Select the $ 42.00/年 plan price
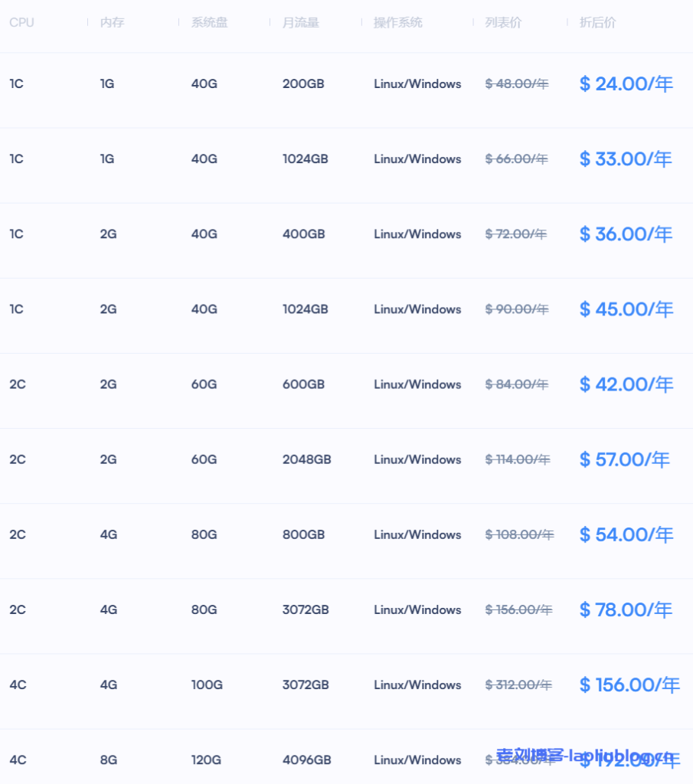Viewport: 693px width, 784px height. pos(626,384)
